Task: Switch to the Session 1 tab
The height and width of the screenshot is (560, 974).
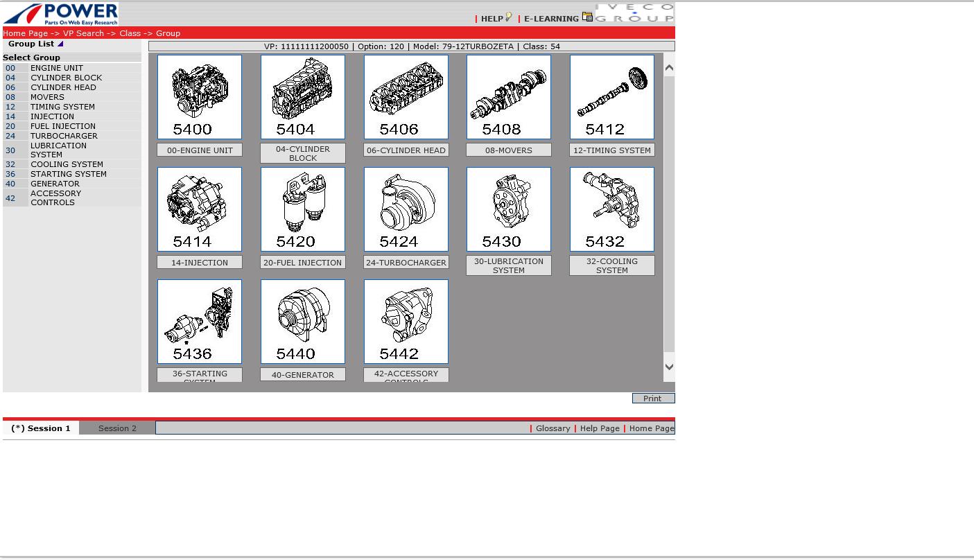Action: (41, 428)
